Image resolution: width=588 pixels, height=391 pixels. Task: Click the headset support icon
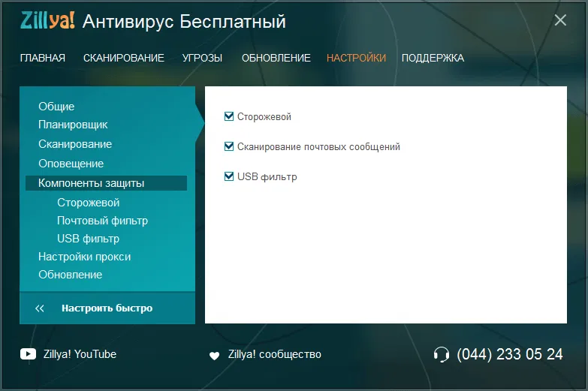tap(442, 354)
